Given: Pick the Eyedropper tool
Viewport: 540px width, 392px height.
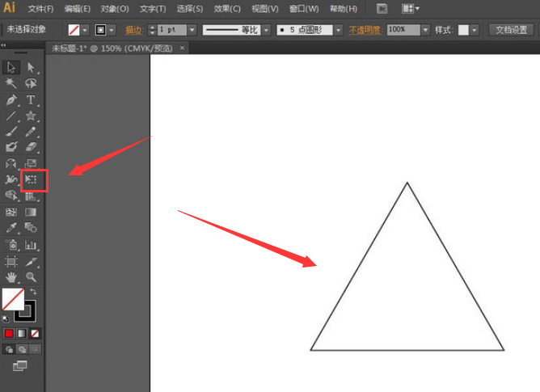Looking at the screenshot, I should tap(11, 228).
